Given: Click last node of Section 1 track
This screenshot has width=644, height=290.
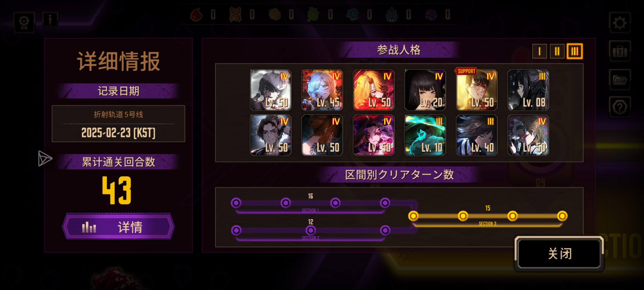Looking at the screenshot, I should pos(385,203).
